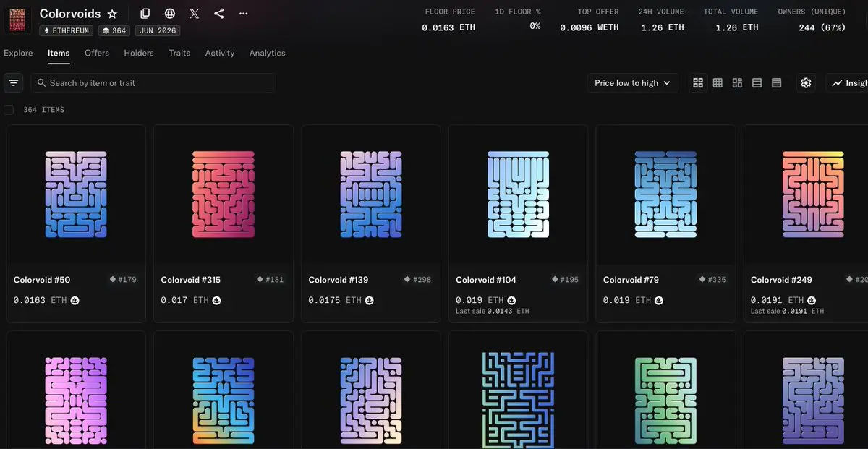The image size is (868, 449).
Task: Open the red Colorvoid #315 artwork
Action: point(224,194)
